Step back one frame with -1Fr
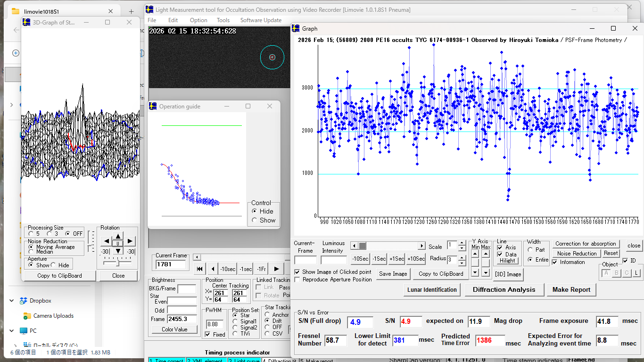The height and width of the screenshot is (362, 644). click(261, 269)
